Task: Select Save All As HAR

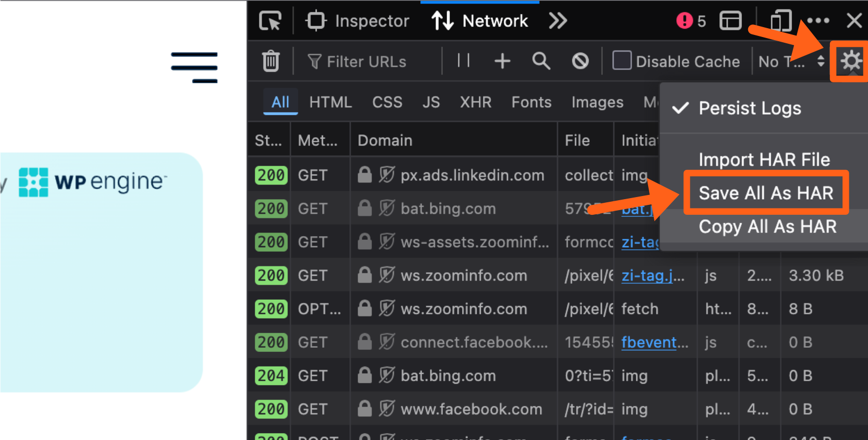Action: pyautogui.click(x=765, y=193)
